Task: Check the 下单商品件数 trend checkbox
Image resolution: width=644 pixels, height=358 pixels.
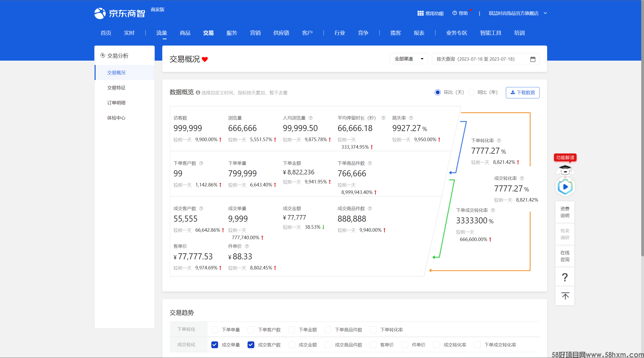Action: point(328,330)
